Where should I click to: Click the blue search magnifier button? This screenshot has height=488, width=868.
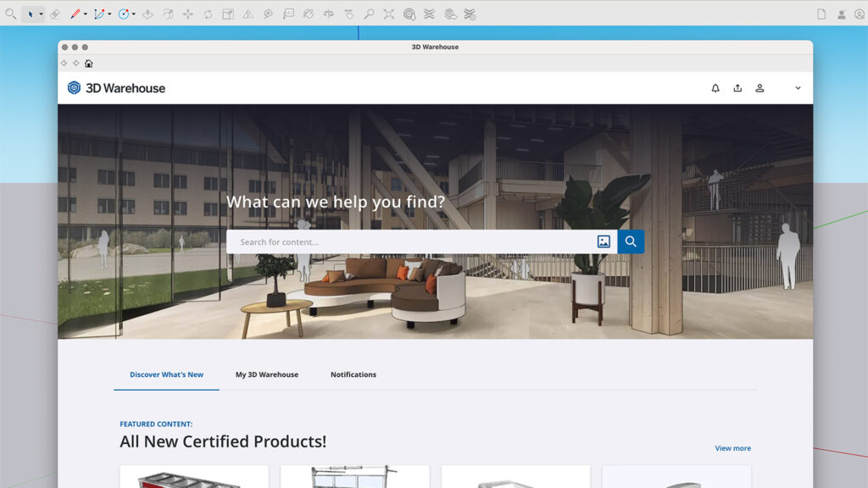pos(631,241)
